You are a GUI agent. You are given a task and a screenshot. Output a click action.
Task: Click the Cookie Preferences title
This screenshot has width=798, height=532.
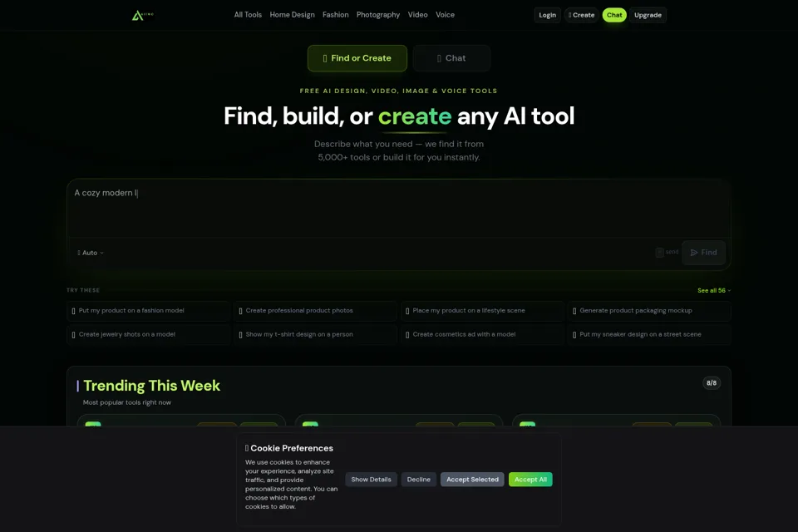pyautogui.click(x=292, y=448)
